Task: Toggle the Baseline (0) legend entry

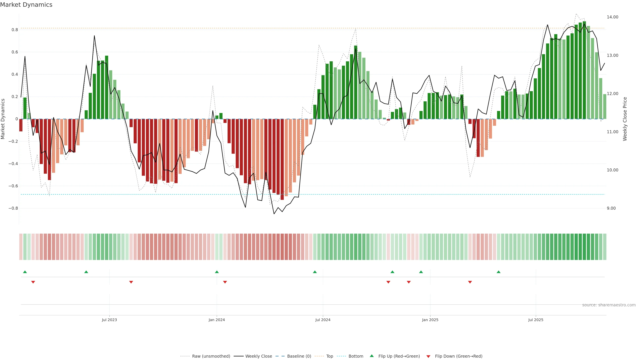Action: (x=299, y=356)
